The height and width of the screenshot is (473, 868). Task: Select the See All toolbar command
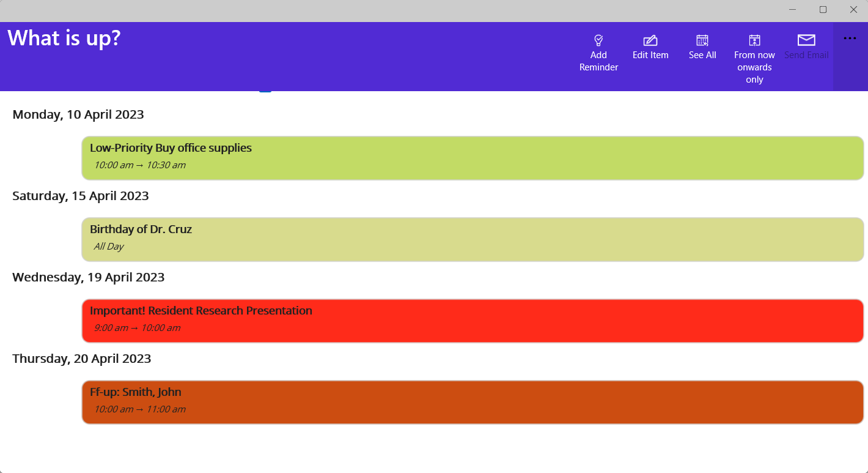tap(702, 54)
